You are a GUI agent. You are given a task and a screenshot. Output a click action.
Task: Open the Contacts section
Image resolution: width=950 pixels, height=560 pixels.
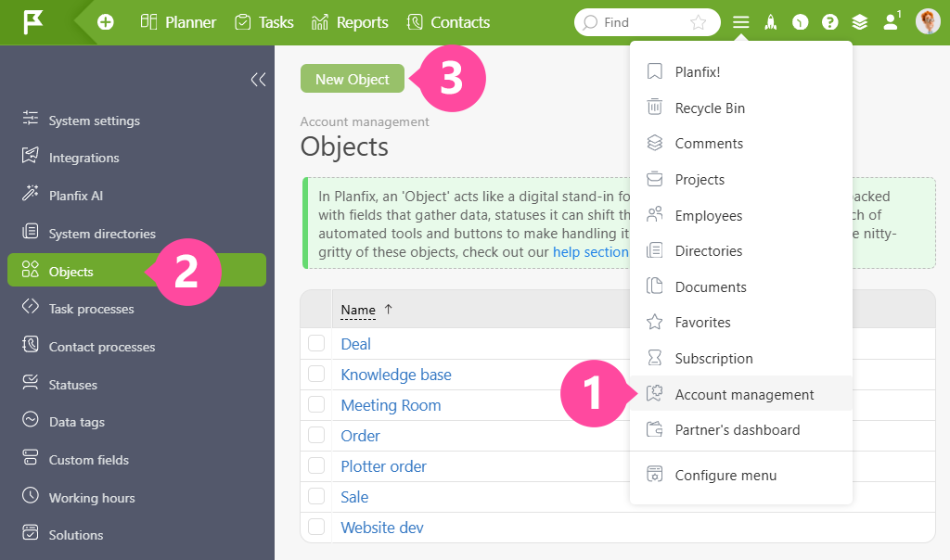point(448,22)
